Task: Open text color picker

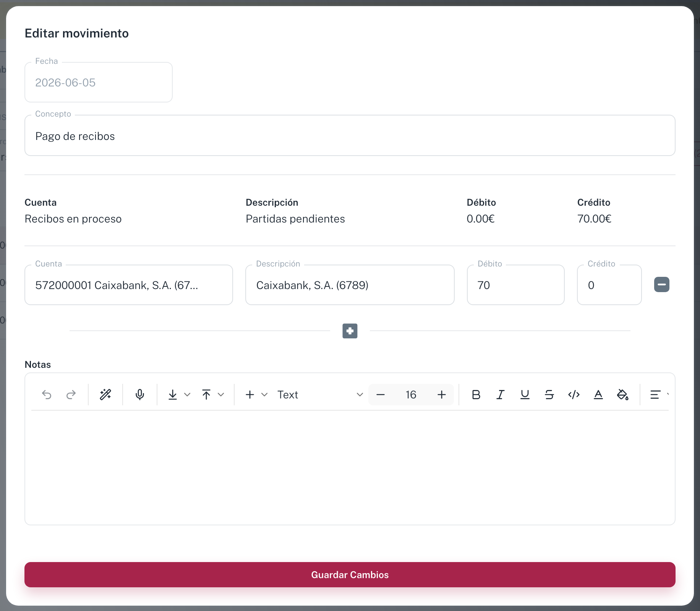Action: click(x=598, y=395)
